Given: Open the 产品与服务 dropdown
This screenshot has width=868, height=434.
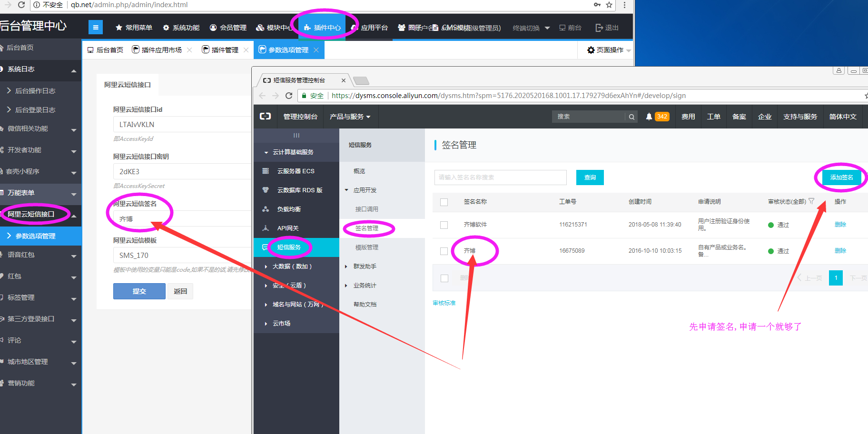Looking at the screenshot, I should click(350, 117).
